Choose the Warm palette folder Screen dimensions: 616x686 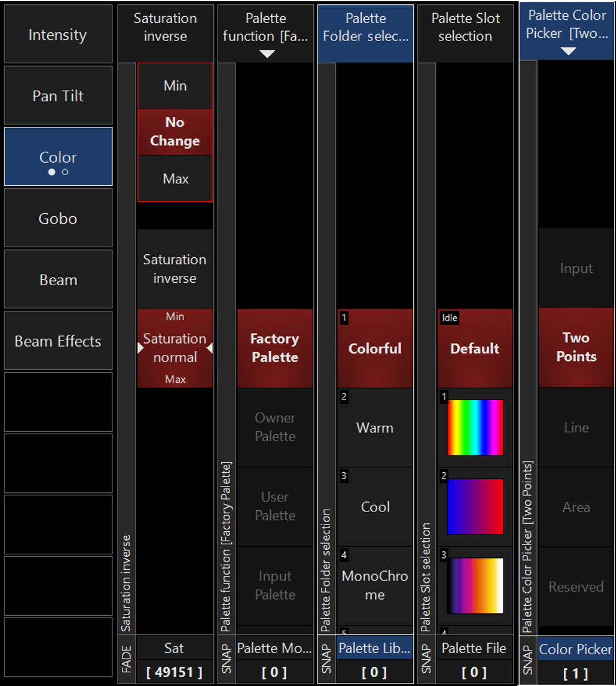pos(375,428)
